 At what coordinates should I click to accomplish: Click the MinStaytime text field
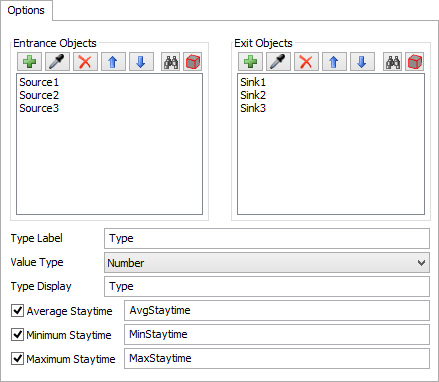pos(277,334)
